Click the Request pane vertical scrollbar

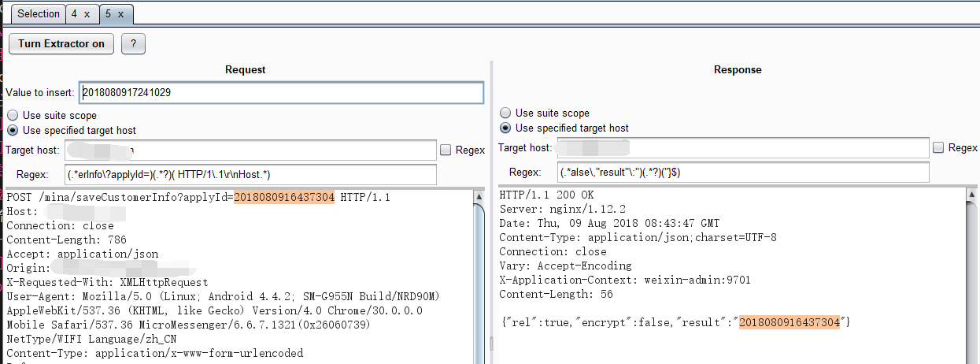(x=479, y=276)
